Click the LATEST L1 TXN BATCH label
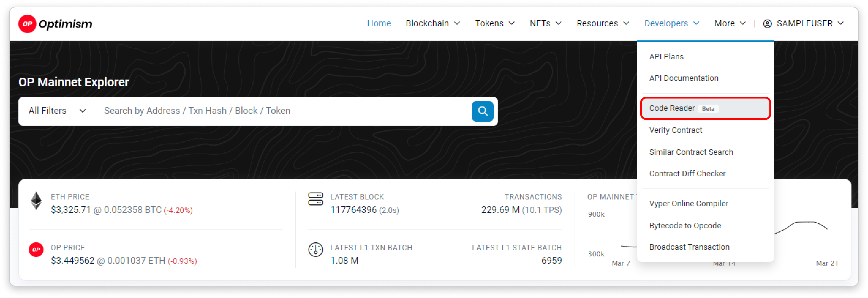Screen dimensions: 868x298 click(371, 248)
